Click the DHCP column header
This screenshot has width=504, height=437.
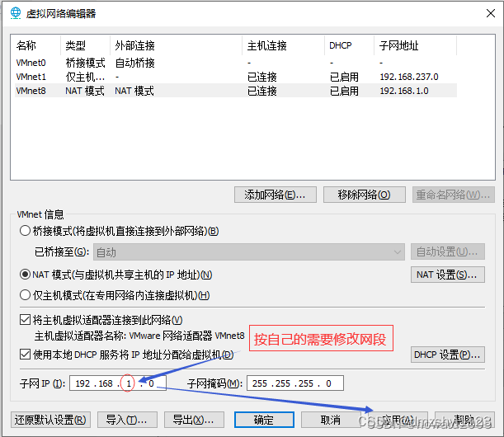click(x=350, y=45)
